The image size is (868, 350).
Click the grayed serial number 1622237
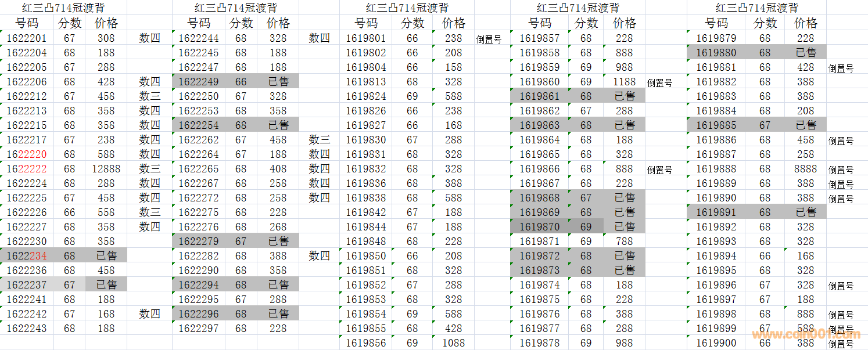point(27,285)
